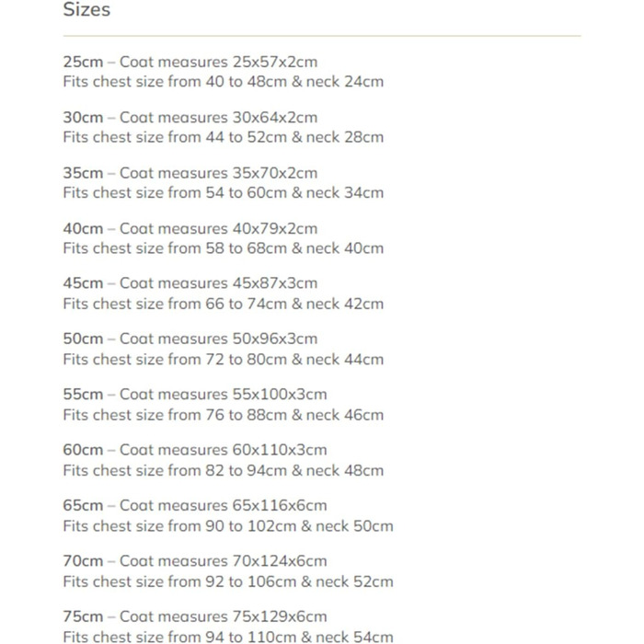Click the 45cm size label
Image resolution: width=644 pixels, height=644 pixels.
(83, 283)
